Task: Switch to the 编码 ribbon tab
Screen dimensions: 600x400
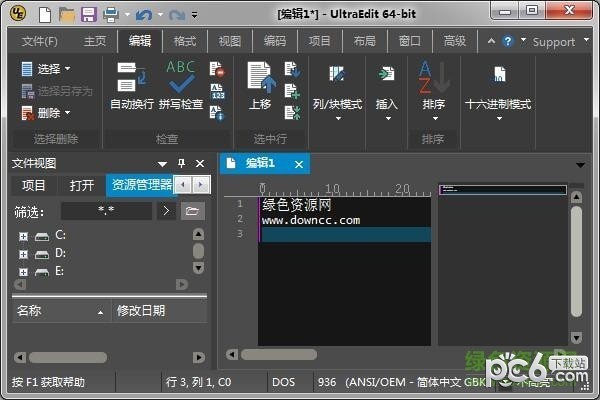Action: [274, 41]
